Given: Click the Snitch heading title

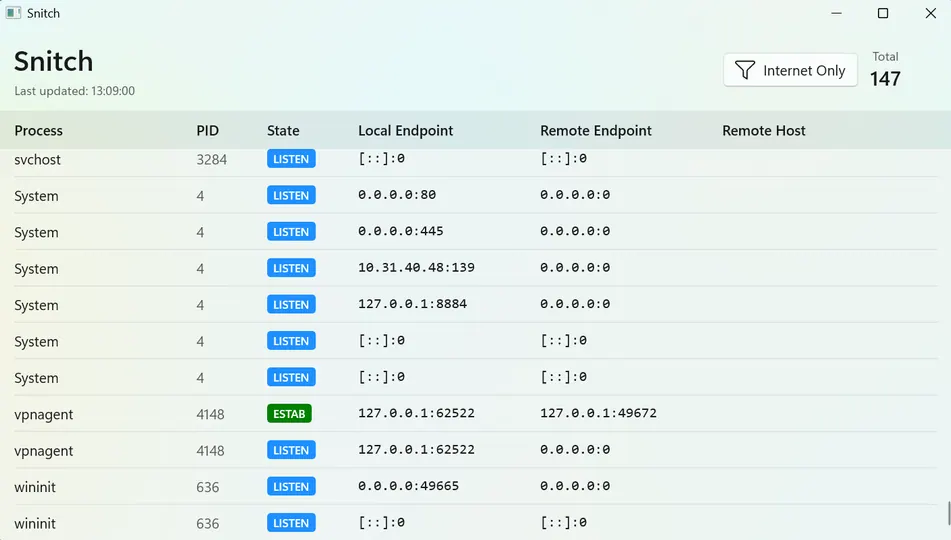Looking at the screenshot, I should [53, 61].
